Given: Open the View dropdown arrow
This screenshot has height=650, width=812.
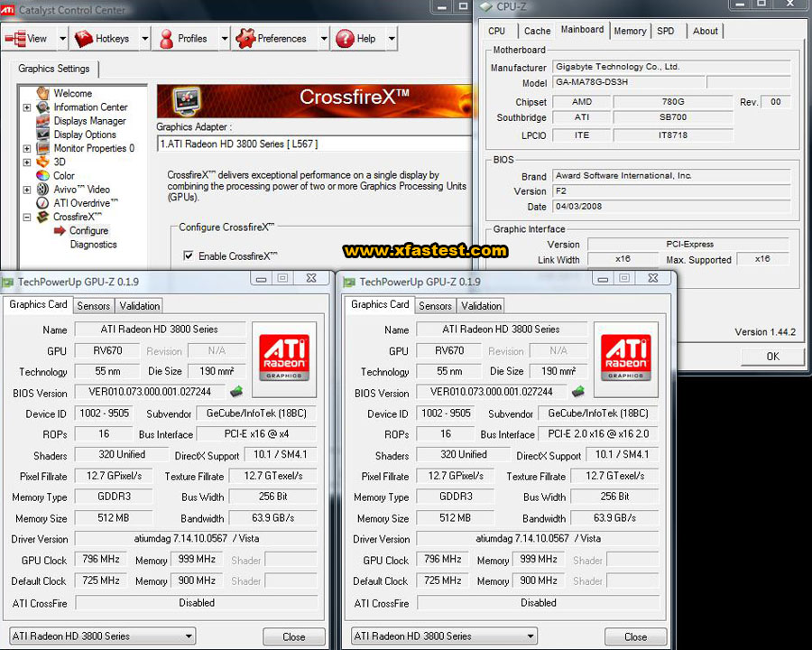Looking at the screenshot, I should tap(62, 39).
